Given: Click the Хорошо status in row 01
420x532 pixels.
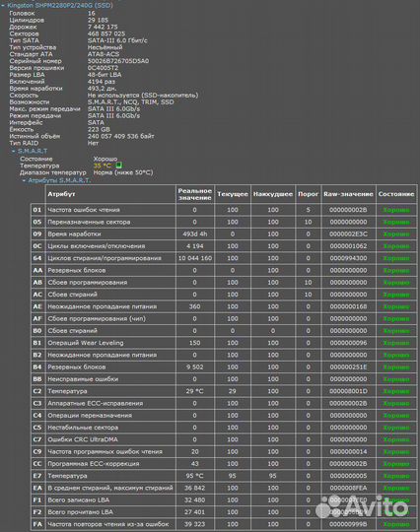Looking at the screenshot, I should coord(396,210).
